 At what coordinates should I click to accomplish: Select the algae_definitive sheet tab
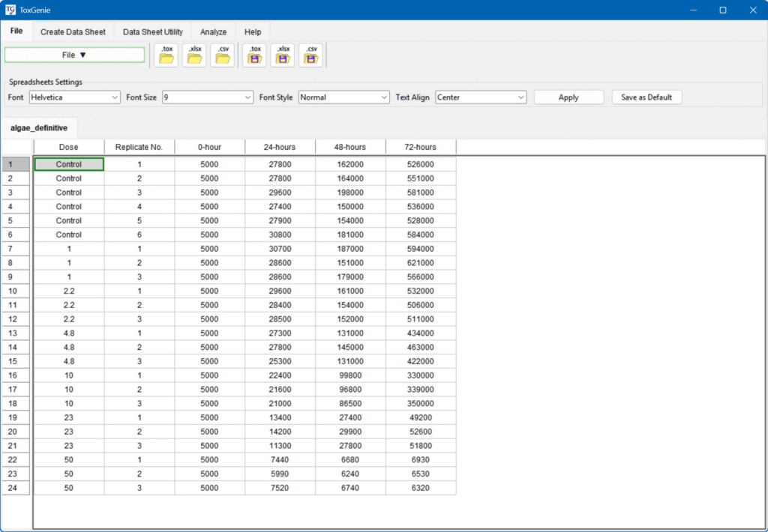pyautogui.click(x=39, y=128)
